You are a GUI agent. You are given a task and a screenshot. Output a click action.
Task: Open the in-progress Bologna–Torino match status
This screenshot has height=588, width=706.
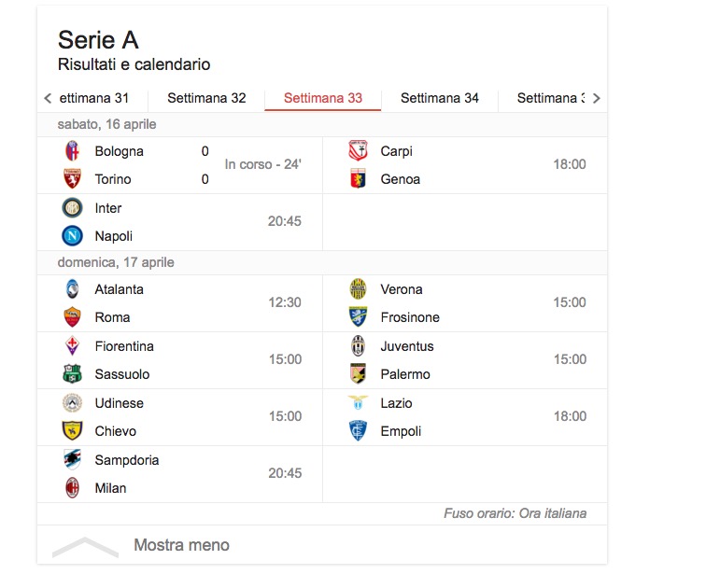click(262, 165)
